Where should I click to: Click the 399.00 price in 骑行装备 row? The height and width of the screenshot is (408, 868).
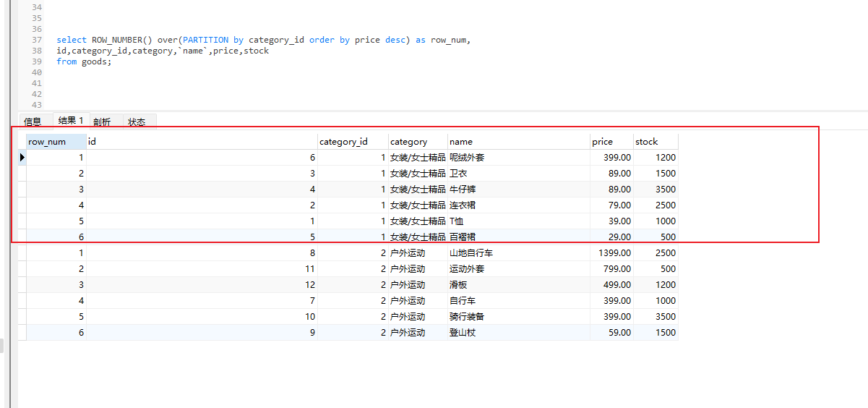point(611,317)
